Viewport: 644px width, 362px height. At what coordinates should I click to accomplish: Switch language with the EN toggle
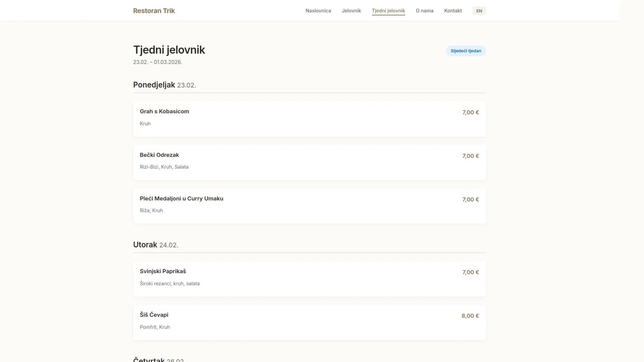click(x=479, y=11)
